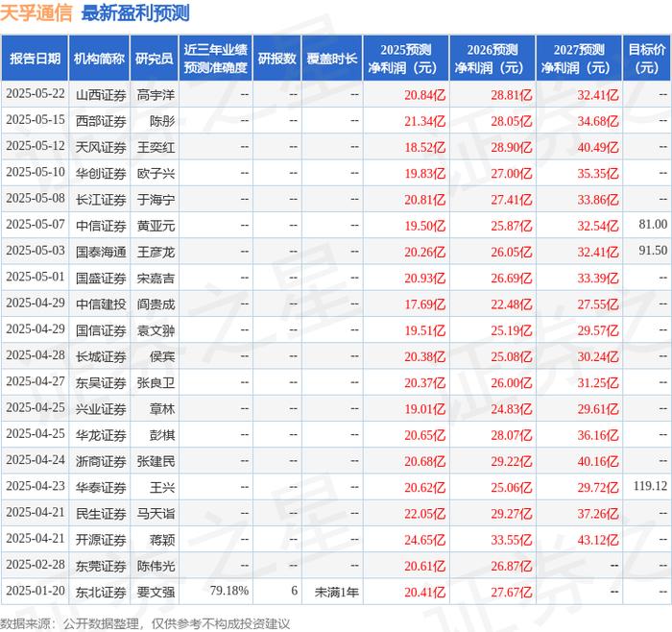Click institution 长江证券
Image resolution: width=672 pixels, height=632 pixels.
point(101,200)
